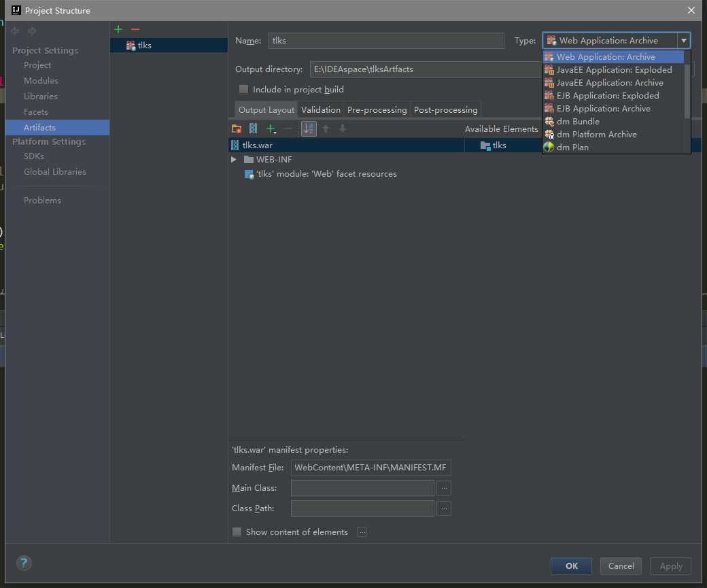Choose dm Platform Archive type
This screenshot has height=588, width=707.
point(613,135)
